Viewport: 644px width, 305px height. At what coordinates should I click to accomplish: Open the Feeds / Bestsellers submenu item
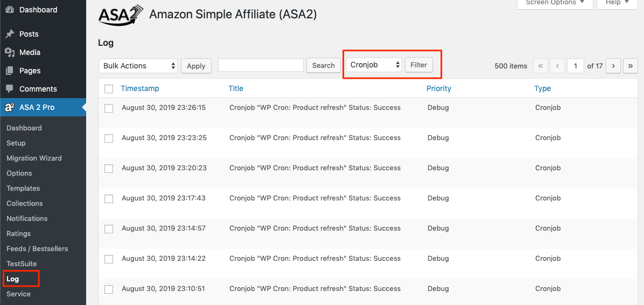point(37,248)
